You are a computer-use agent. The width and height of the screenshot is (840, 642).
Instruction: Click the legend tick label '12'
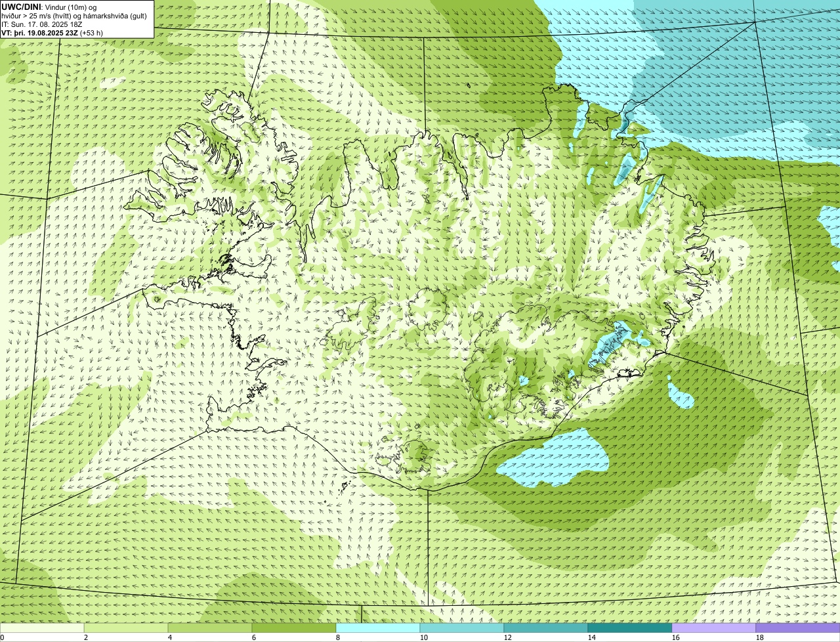click(508, 637)
